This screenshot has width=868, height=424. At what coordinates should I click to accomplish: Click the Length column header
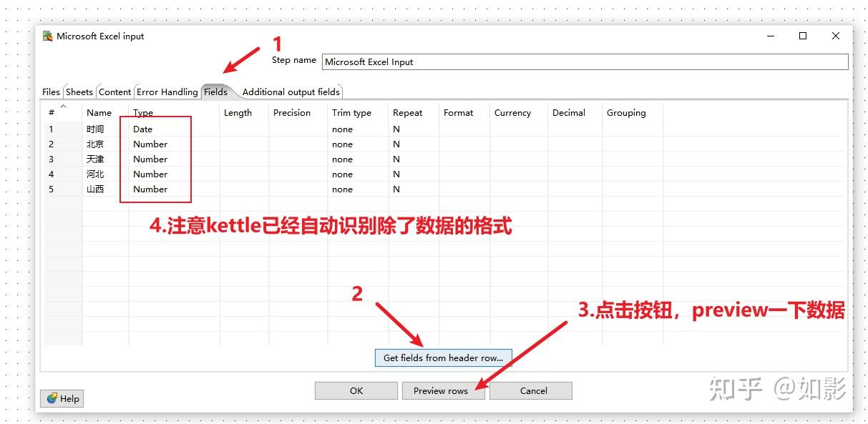click(x=238, y=112)
